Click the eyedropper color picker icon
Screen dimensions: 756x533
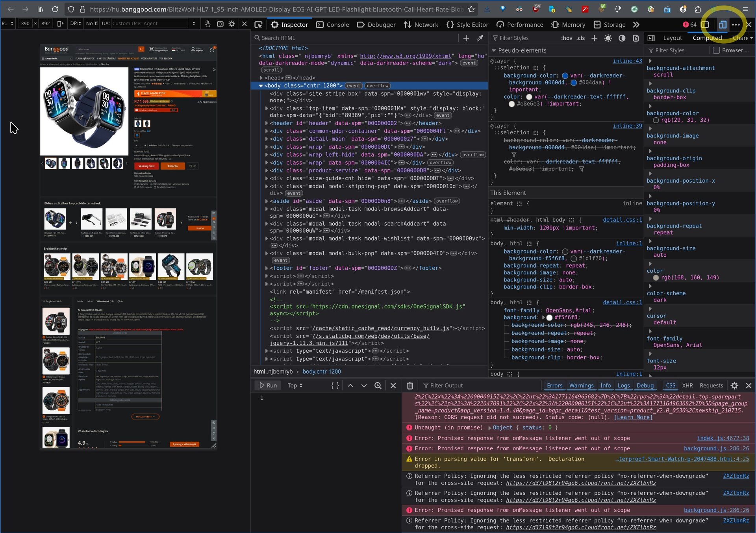(x=480, y=38)
